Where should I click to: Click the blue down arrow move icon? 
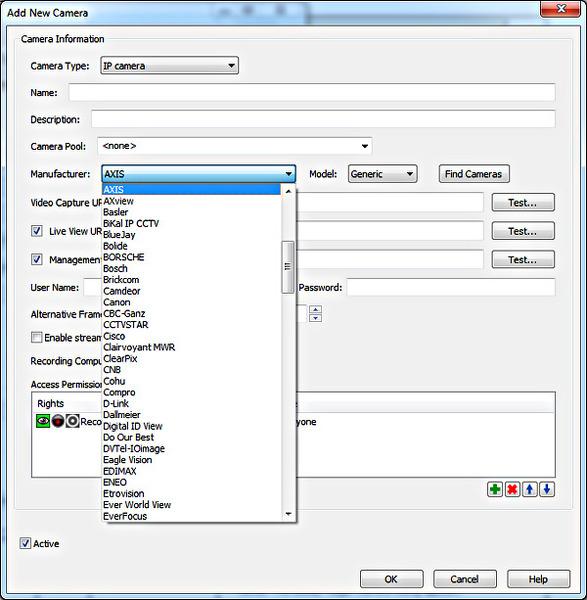pos(547,489)
